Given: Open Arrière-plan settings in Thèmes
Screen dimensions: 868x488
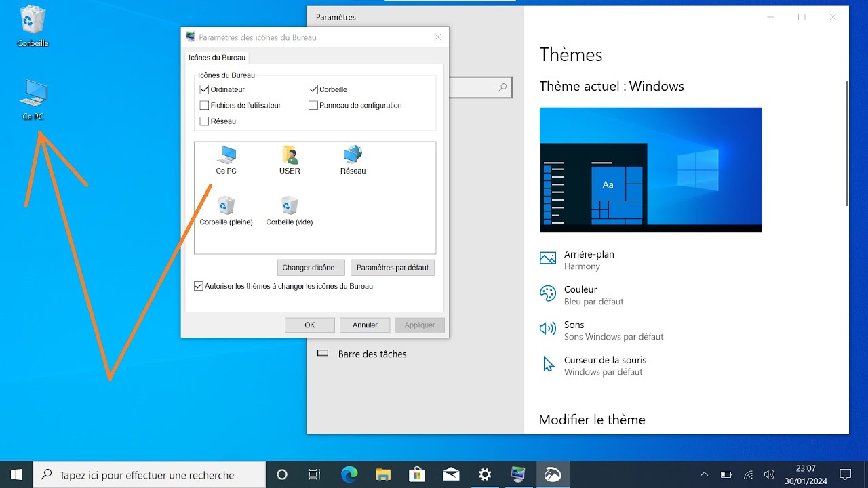Looking at the screenshot, I should 589,260.
